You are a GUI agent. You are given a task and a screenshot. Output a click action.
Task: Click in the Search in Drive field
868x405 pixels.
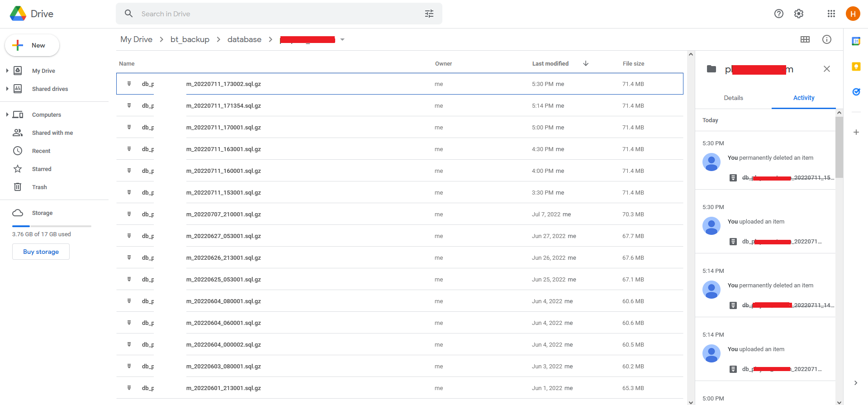271,14
